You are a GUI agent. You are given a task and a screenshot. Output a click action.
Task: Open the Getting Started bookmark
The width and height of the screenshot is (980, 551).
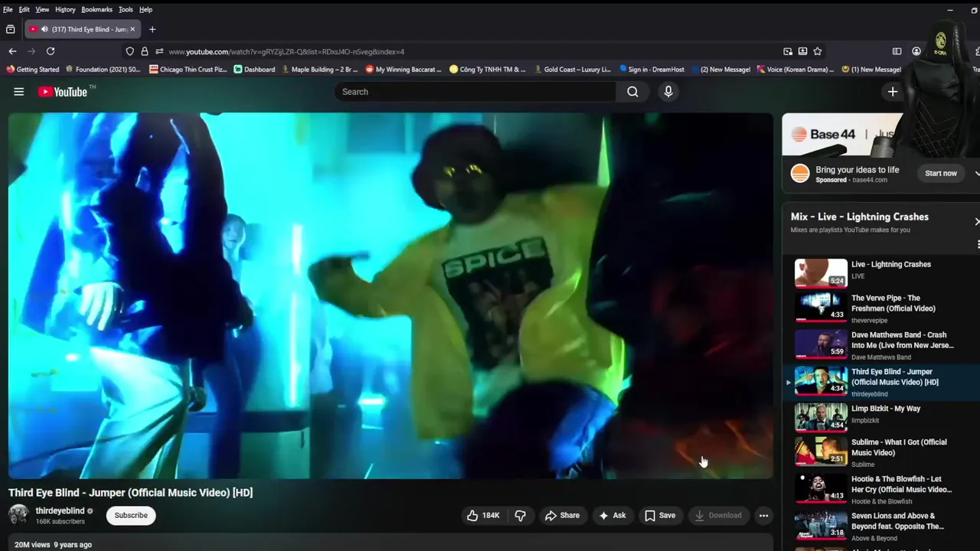[32, 70]
